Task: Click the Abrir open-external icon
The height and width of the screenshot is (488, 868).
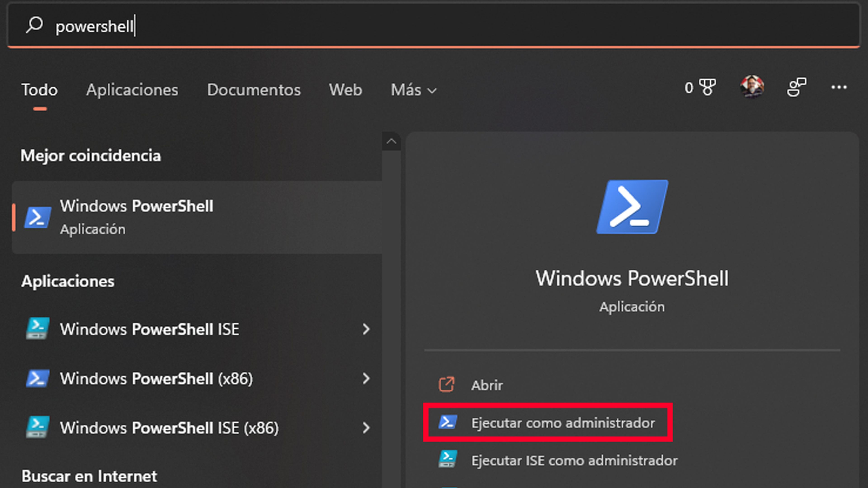Action: (447, 384)
